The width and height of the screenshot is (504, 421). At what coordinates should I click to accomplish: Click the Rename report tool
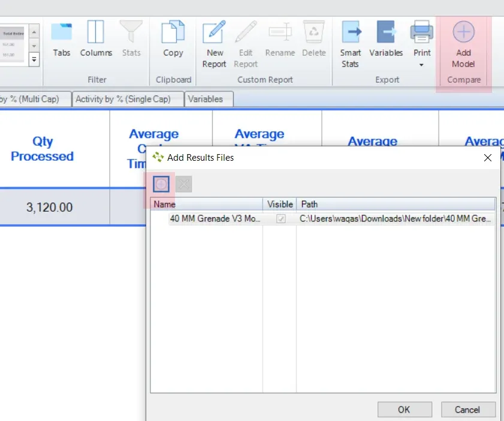(x=280, y=39)
